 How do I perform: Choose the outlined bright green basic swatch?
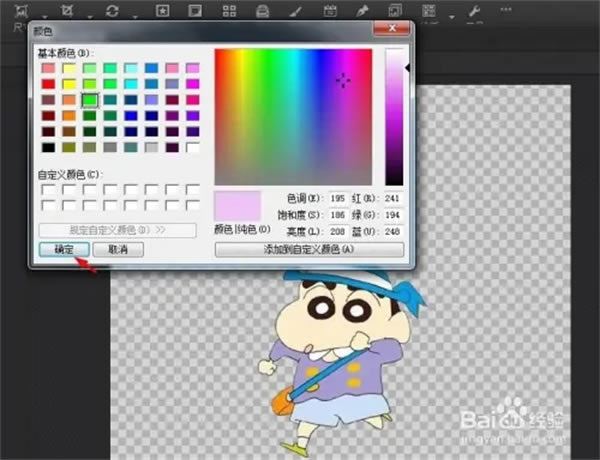click(x=90, y=100)
